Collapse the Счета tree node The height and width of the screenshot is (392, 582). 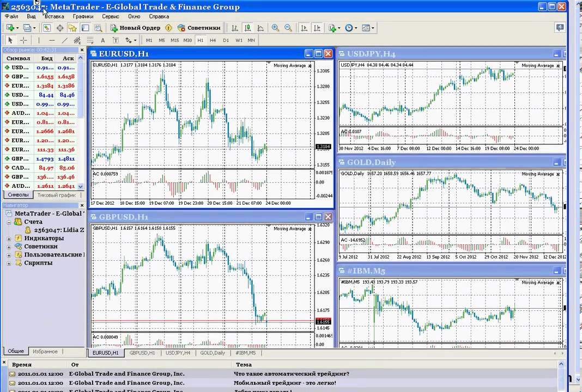[x=9, y=222]
